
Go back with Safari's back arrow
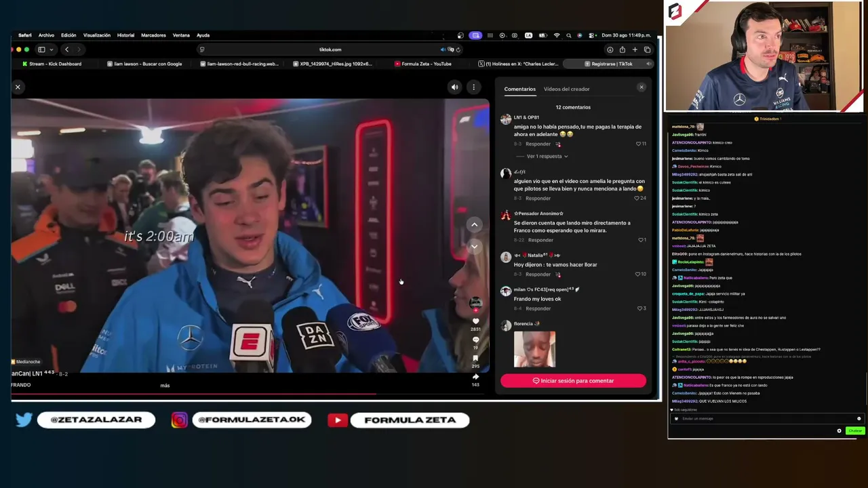coord(66,49)
